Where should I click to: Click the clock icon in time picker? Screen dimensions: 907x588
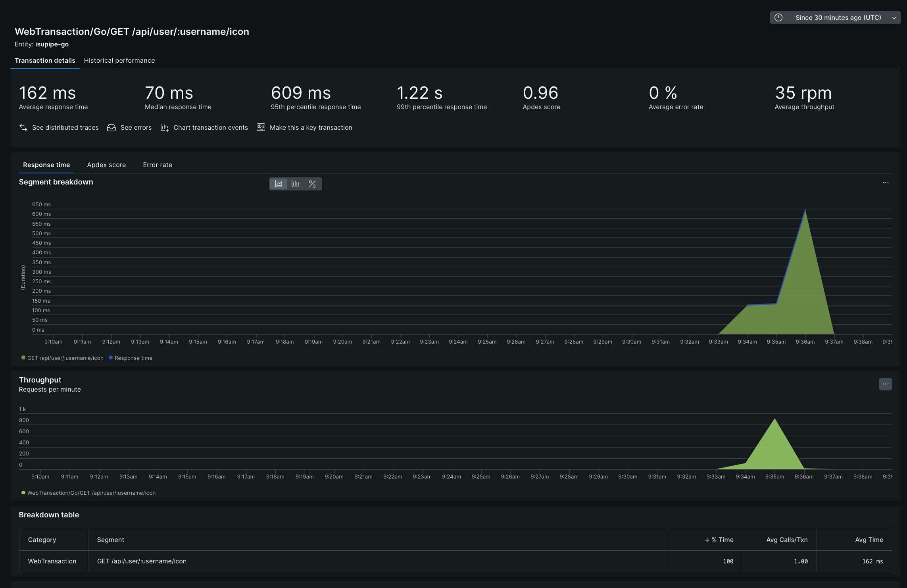point(778,17)
